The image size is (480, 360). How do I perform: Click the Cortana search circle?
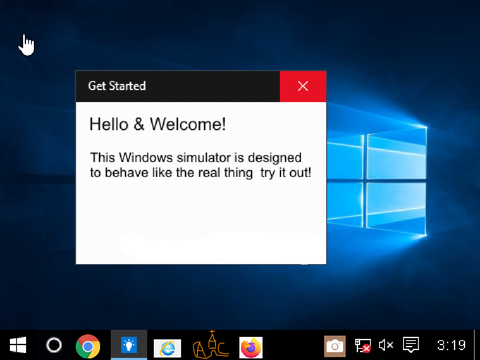(54, 345)
